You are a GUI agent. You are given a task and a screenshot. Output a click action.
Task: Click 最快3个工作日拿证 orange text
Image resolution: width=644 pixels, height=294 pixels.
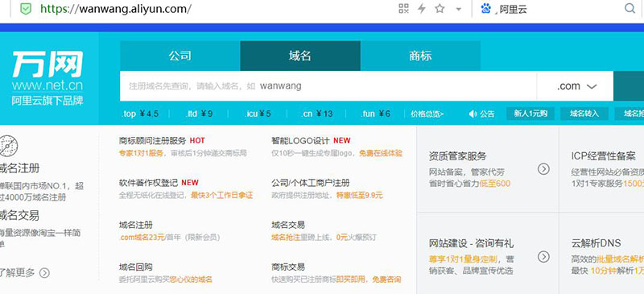coord(222,195)
